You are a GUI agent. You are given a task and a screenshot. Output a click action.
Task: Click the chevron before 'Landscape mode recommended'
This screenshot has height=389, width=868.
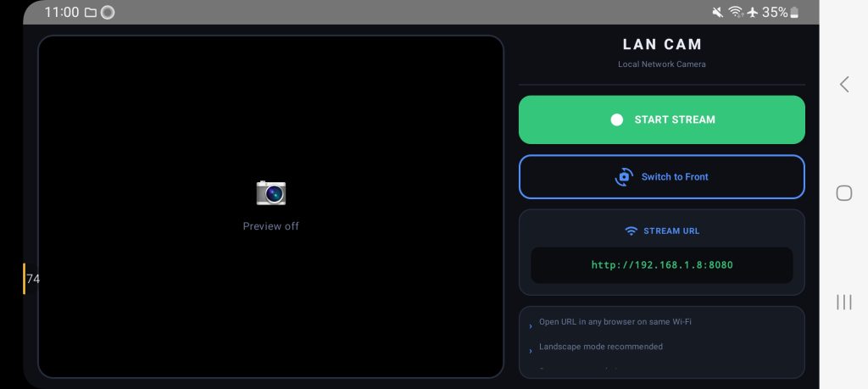pos(531,352)
